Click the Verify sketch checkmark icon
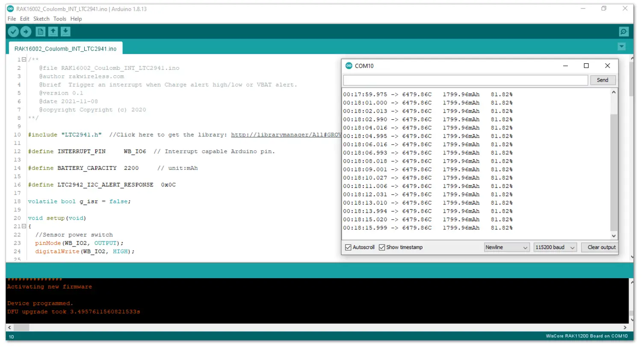644x347 pixels. (13, 31)
